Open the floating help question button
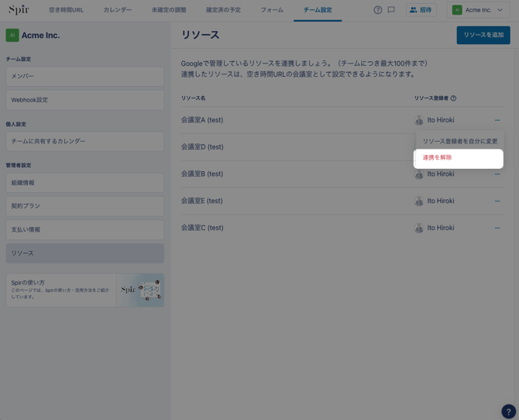 [x=508, y=411]
